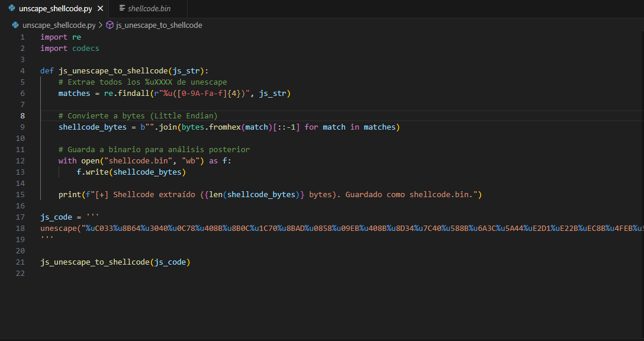
Task: Click line number 8 in the gutter
Action: 22,116
